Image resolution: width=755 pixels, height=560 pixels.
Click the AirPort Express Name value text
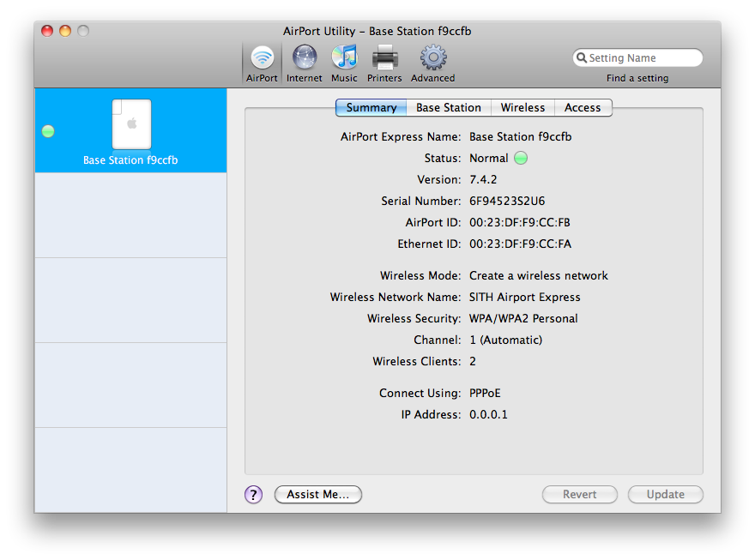(x=521, y=136)
